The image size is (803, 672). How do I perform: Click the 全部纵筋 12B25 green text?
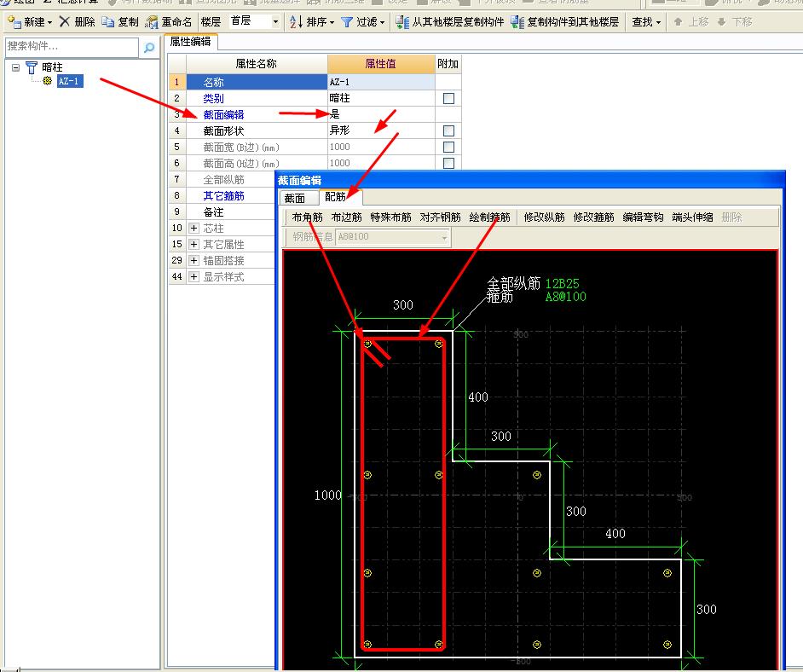[562, 283]
